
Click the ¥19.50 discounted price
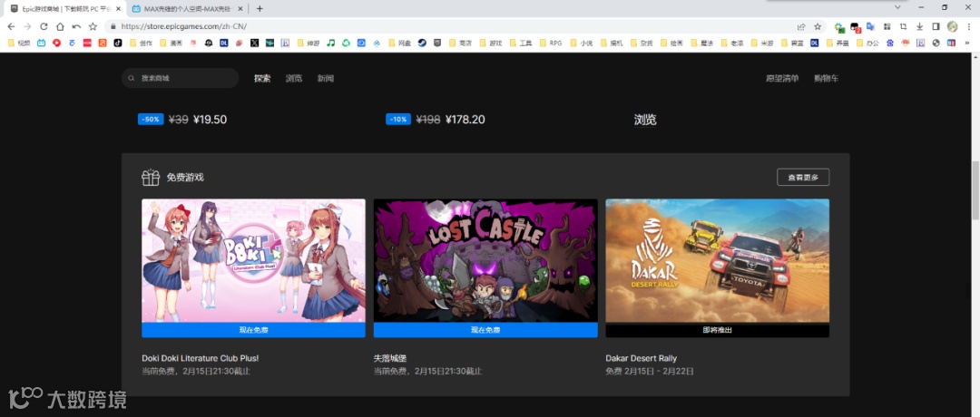click(x=210, y=120)
